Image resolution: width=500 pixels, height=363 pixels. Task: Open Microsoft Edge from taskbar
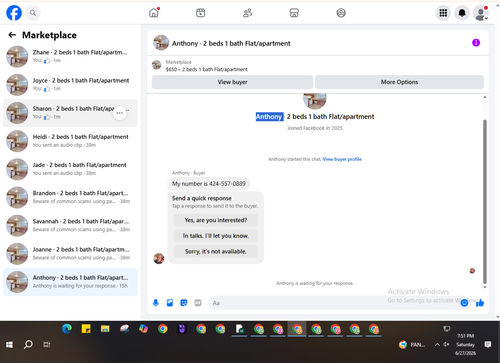pos(67,329)
